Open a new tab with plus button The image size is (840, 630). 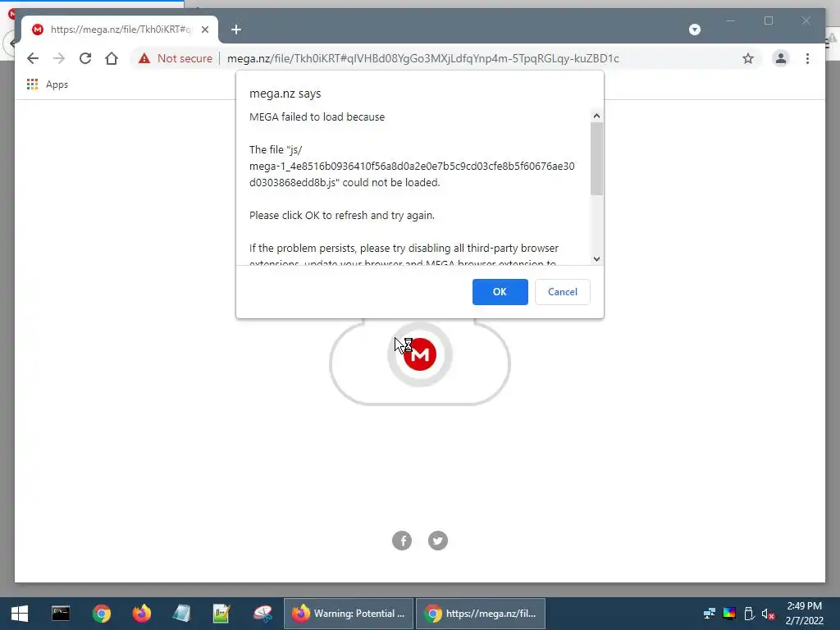236,30
